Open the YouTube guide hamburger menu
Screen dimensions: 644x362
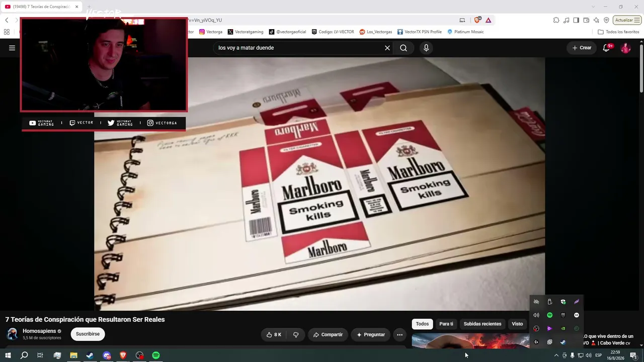12,48
